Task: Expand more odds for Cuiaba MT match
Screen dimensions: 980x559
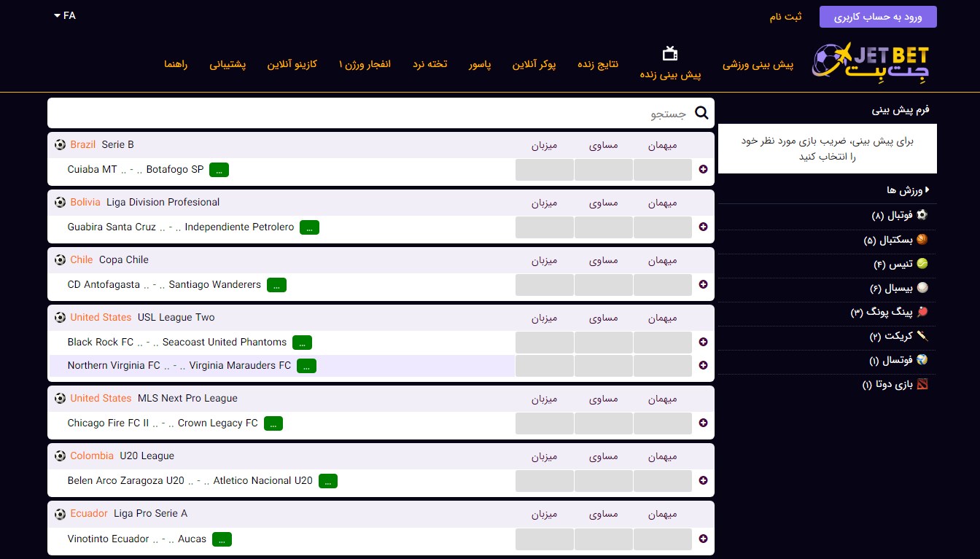Action: [703, 170]
